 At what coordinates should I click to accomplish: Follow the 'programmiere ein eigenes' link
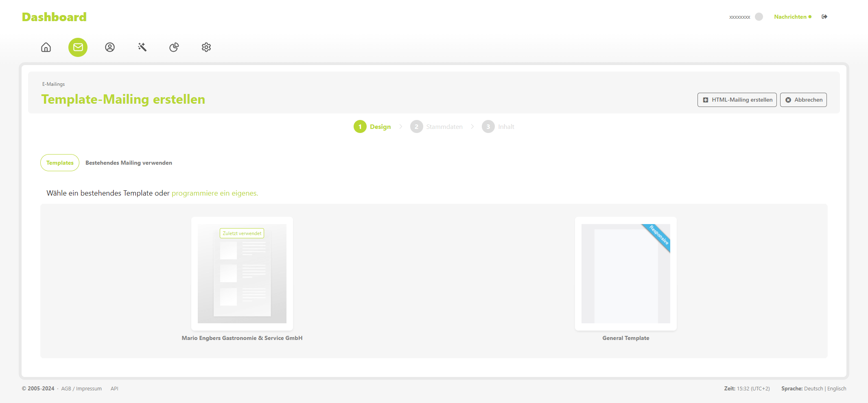click(x=215, y=193)
